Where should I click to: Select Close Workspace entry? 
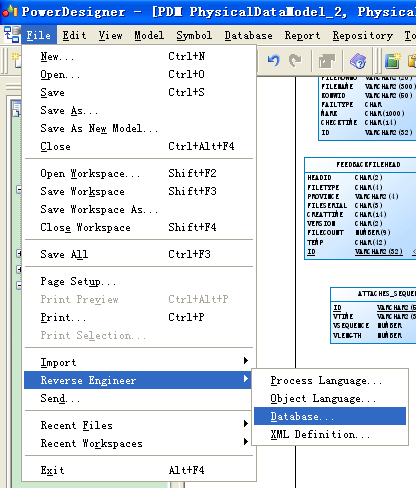pyautogui.click(x=138, y=227)
